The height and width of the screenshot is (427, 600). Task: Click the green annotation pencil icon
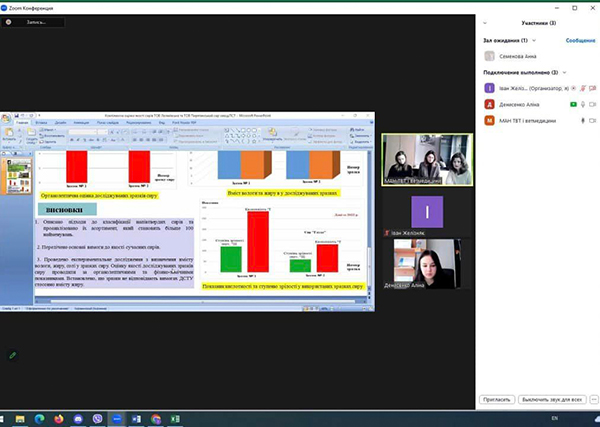13,355
